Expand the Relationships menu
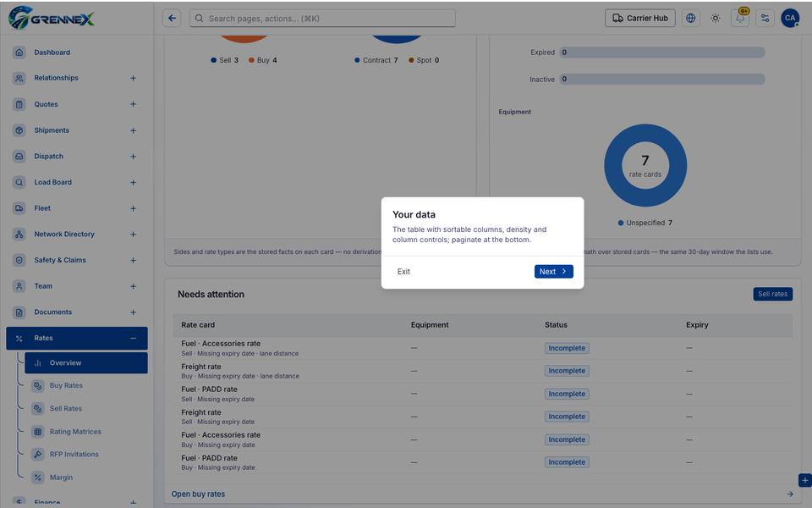Screen dimensions: 812x508 133,78
